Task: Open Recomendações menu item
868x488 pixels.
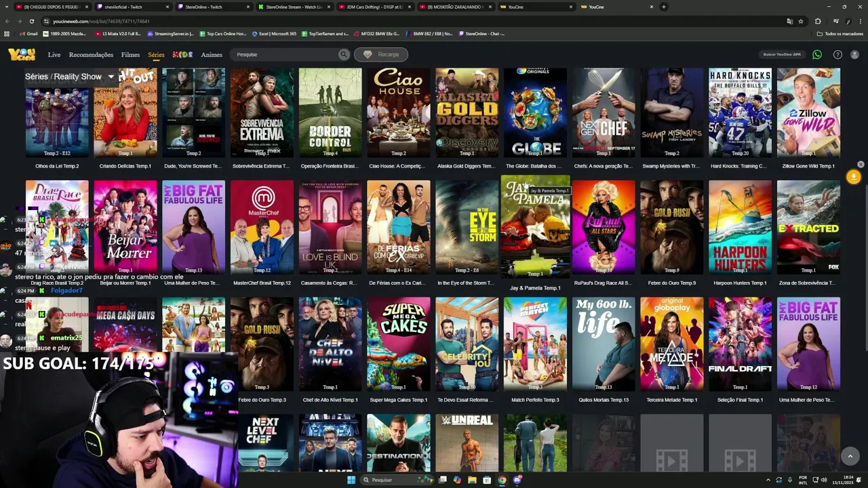Action: (x=91, y=54)
